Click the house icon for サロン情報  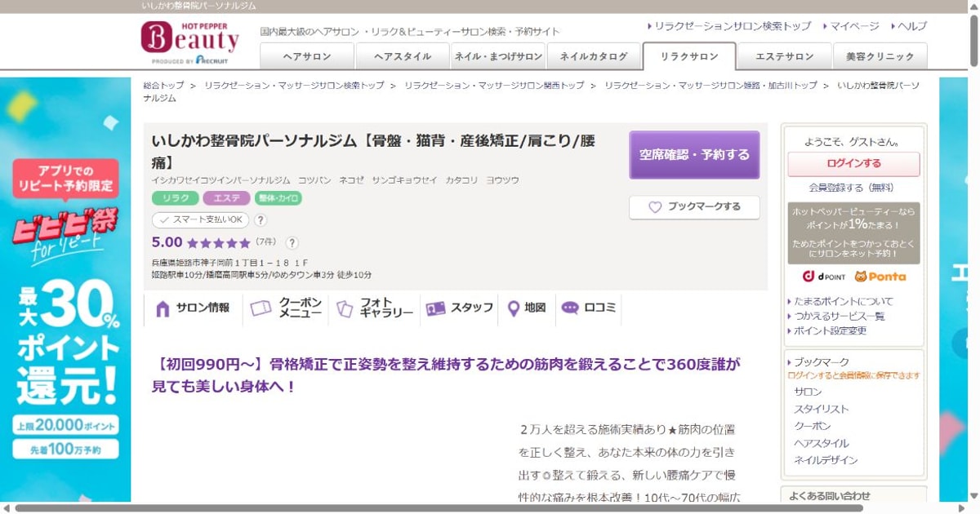[163, 308]
